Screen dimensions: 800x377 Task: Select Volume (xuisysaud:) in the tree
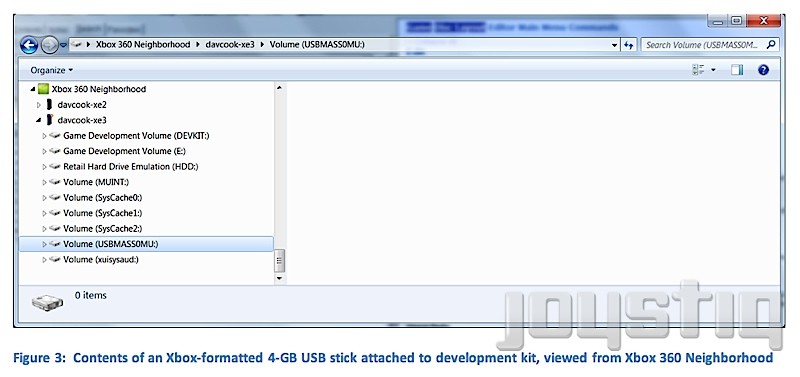[101, 260]
